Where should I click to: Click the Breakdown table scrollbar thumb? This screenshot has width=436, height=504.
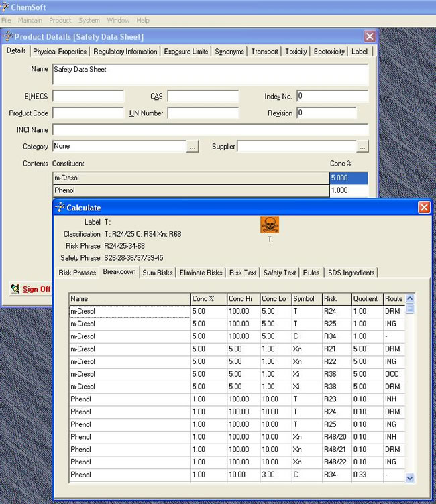coord(410,308)
